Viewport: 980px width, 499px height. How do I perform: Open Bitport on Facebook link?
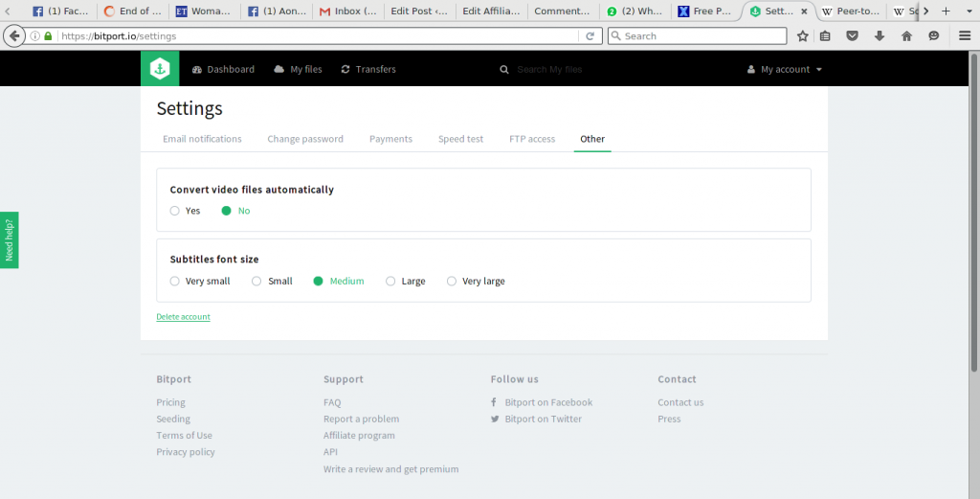tap(548, 402)
